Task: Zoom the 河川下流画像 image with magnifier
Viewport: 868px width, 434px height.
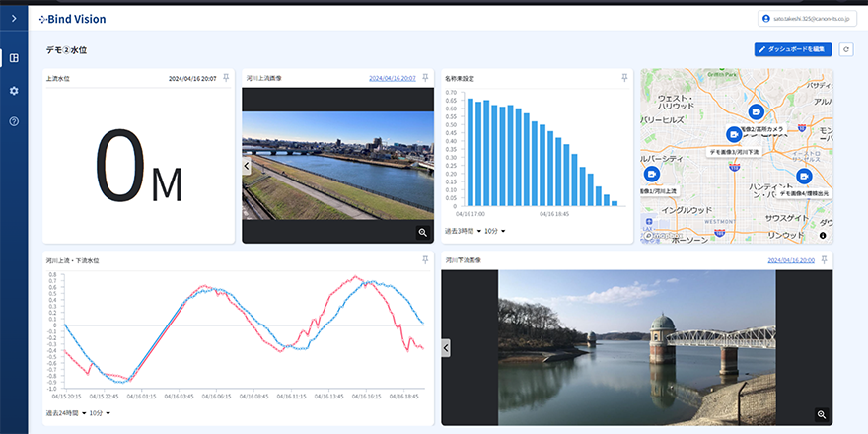Action: pyautogui.click(x=821, y=414)
